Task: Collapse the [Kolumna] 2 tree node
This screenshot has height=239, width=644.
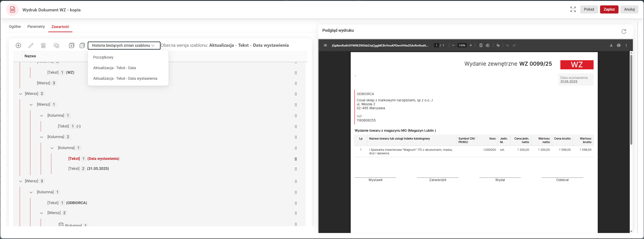Action: [42, 137]
